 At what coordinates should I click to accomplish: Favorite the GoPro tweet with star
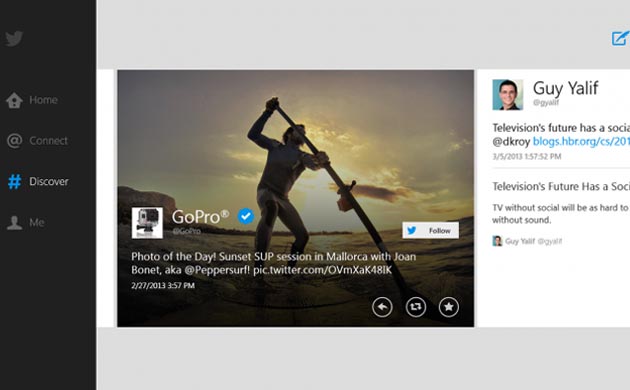point(448,307)
